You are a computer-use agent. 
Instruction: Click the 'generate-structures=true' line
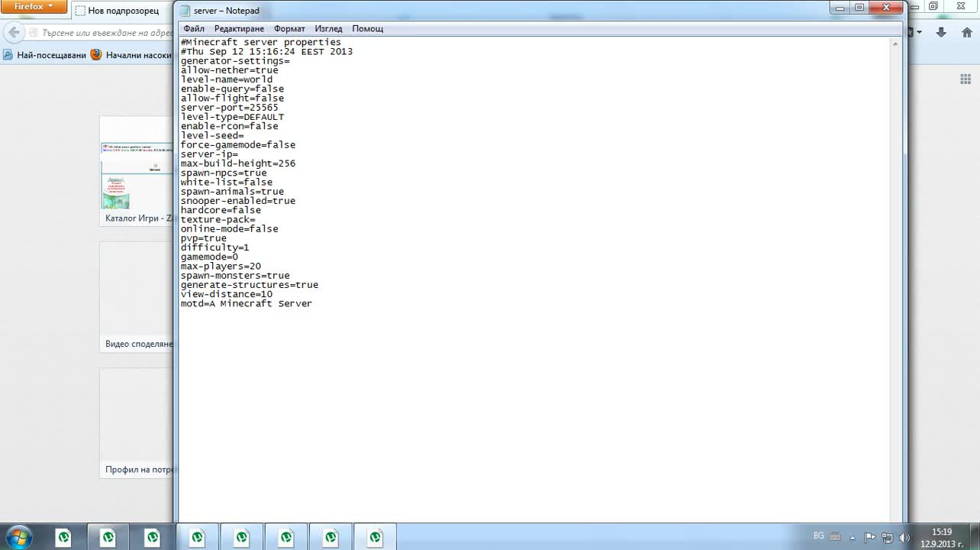[250, 285]
